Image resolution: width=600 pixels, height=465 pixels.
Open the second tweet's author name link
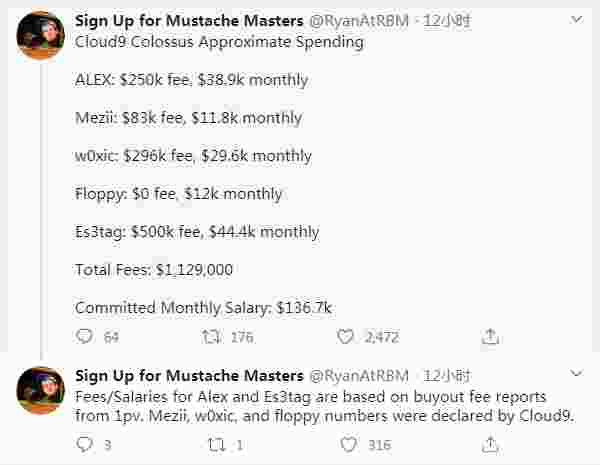(189, 376)
